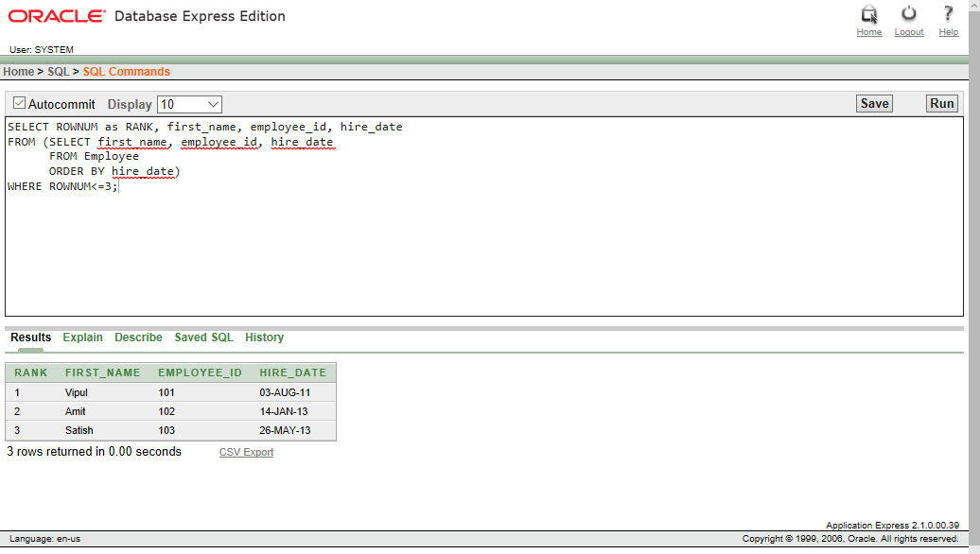
Task: Go to SQL breadcrumb link
Action: click(59, 71)
